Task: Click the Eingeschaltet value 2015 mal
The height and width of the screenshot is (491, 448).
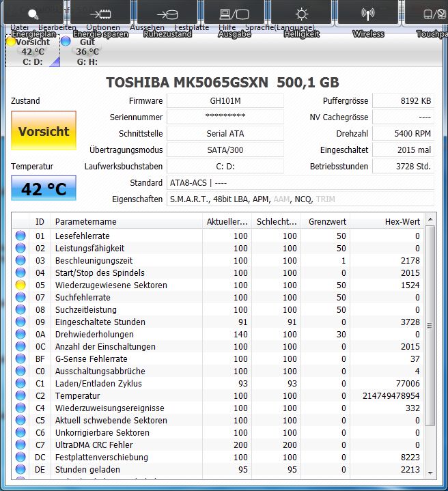Action: (x=403, y=150)
